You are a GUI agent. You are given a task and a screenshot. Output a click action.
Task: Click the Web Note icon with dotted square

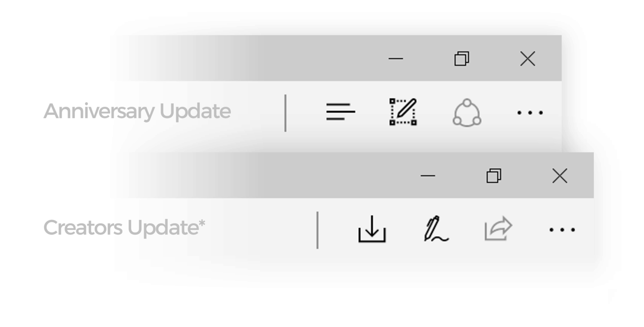(x=403, y=112)
